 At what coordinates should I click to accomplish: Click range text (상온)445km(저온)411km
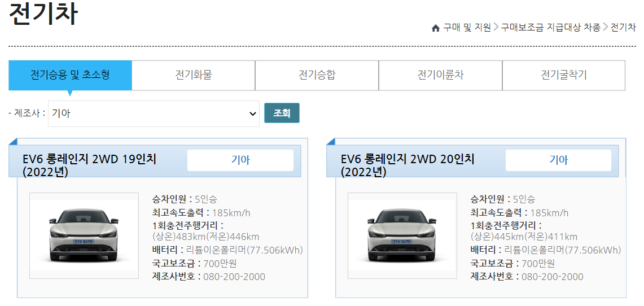pos(524,237)
